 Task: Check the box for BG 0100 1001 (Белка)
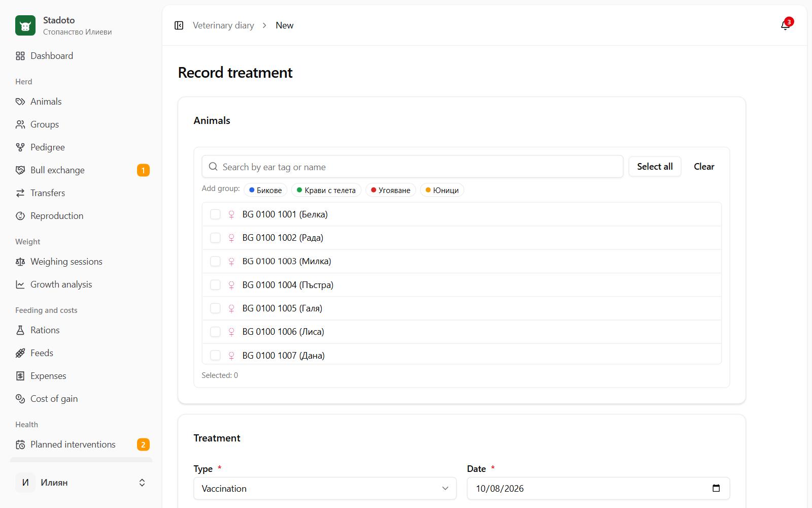pyautogui.click(x=215, y=214)
